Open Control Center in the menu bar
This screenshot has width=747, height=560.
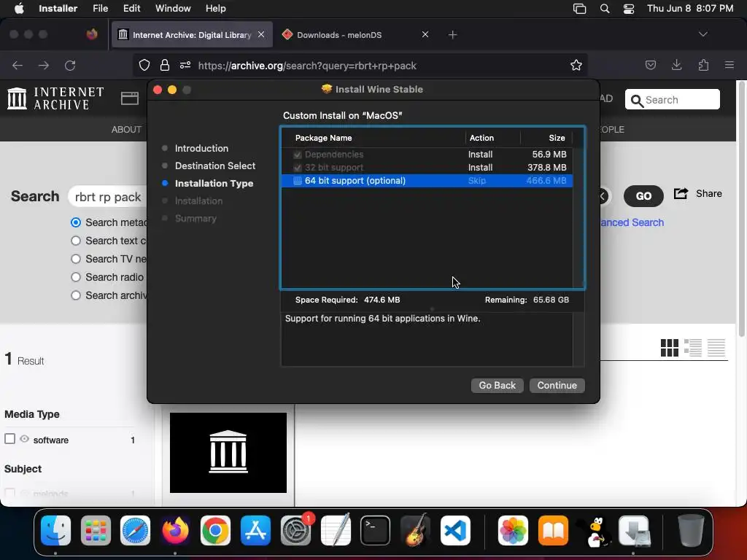[x=628, y=9]
